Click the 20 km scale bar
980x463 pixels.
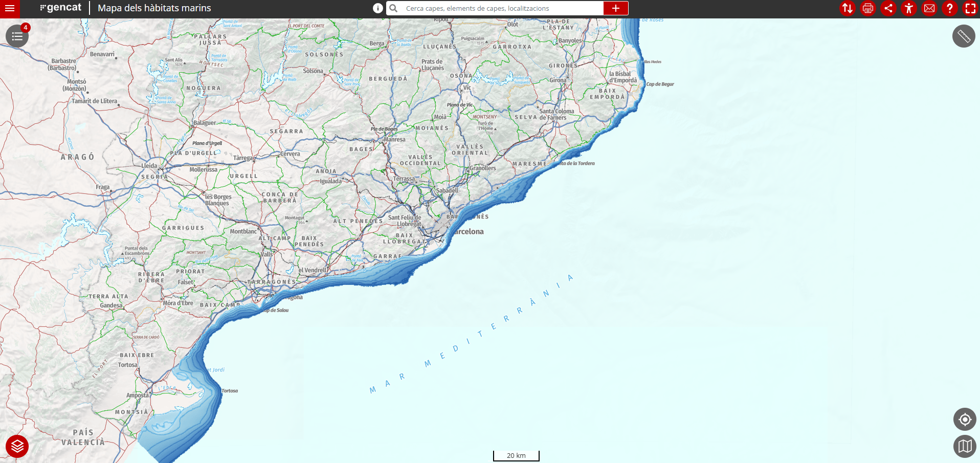516,455
